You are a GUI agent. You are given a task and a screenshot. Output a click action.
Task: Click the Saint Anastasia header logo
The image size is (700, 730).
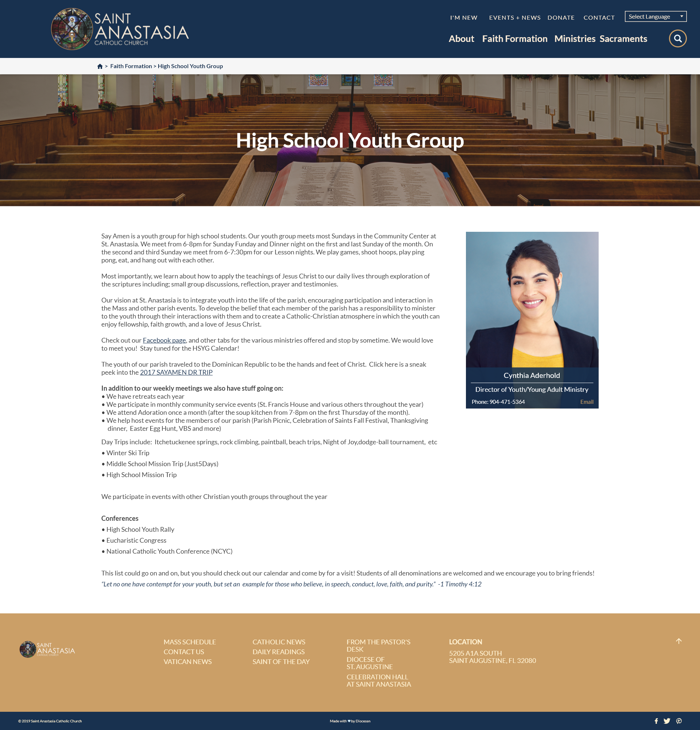tap(120, 29)
